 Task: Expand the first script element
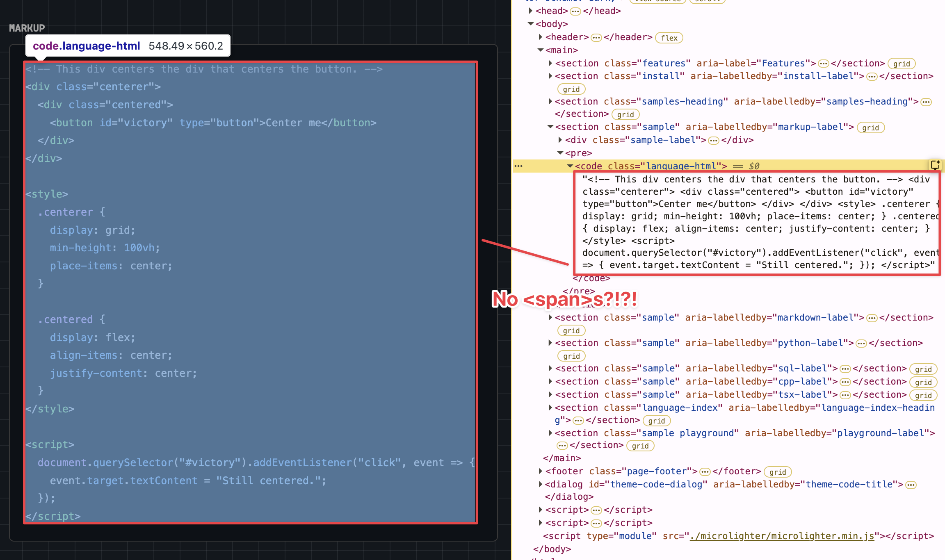(541, 510)
